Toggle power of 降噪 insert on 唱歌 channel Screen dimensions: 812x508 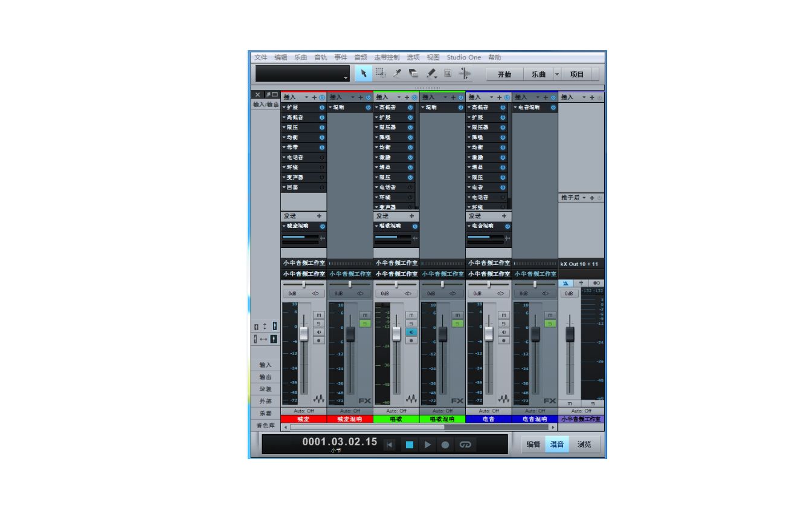(x=411, y=137)
